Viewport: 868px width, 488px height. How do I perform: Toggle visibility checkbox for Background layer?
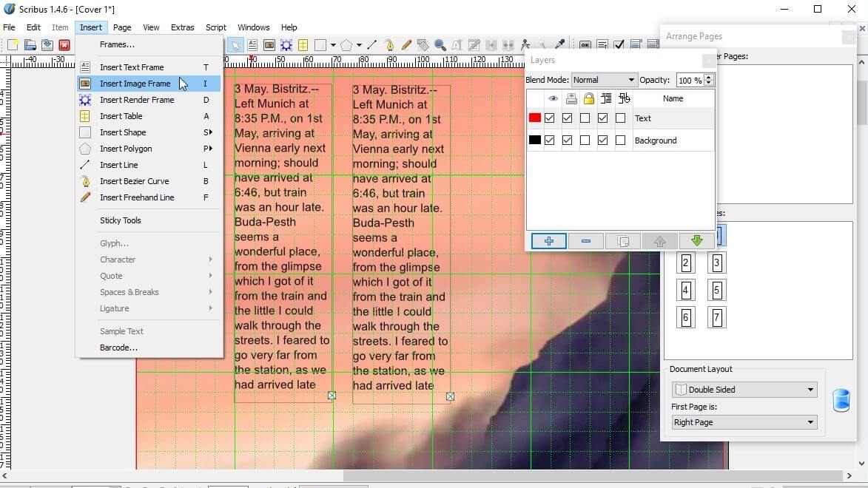point(549,140)
